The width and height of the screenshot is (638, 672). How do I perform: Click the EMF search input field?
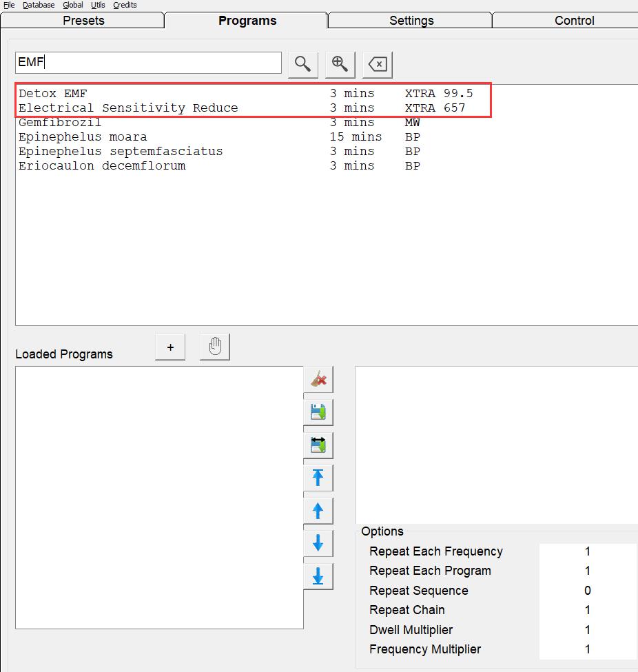click(148, 63)
